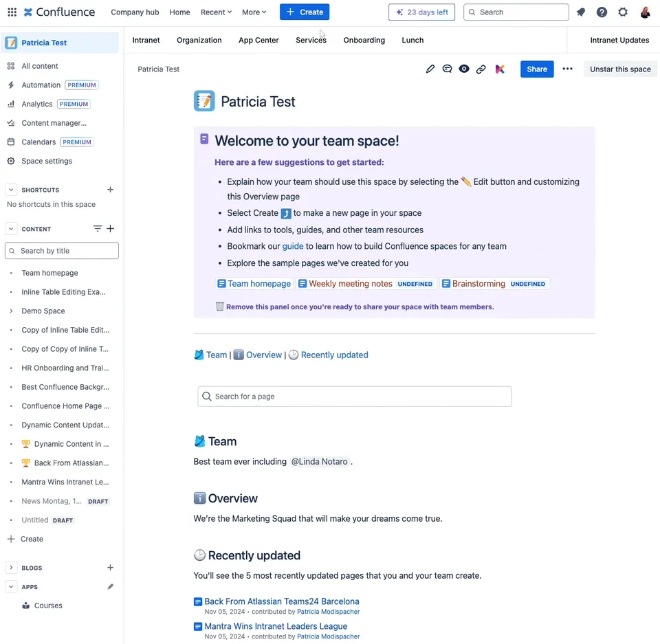Open the Intranet tab

point(146,40)
